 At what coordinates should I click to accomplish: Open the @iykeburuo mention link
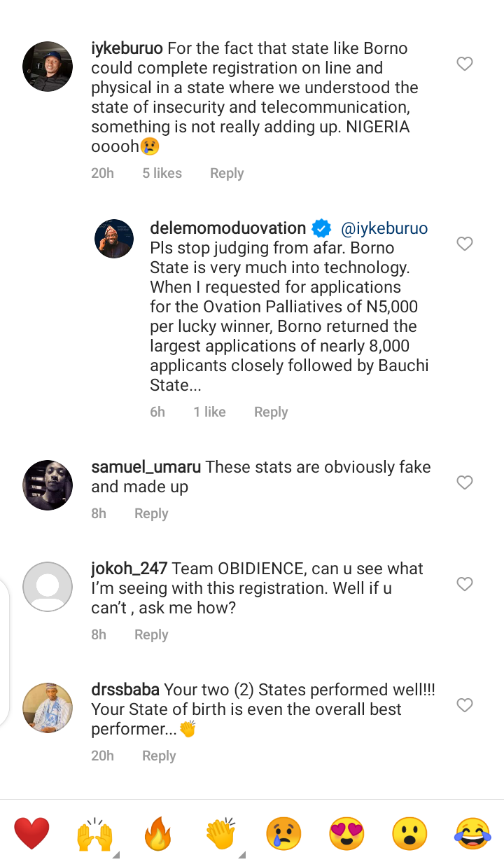[384, 228]
